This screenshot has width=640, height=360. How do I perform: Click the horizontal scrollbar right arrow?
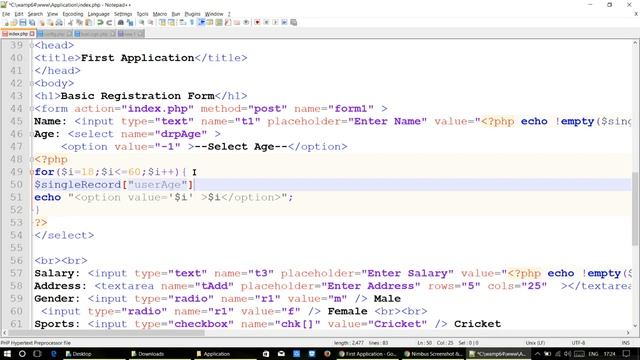pyautogui.click(x=628, y=333)
